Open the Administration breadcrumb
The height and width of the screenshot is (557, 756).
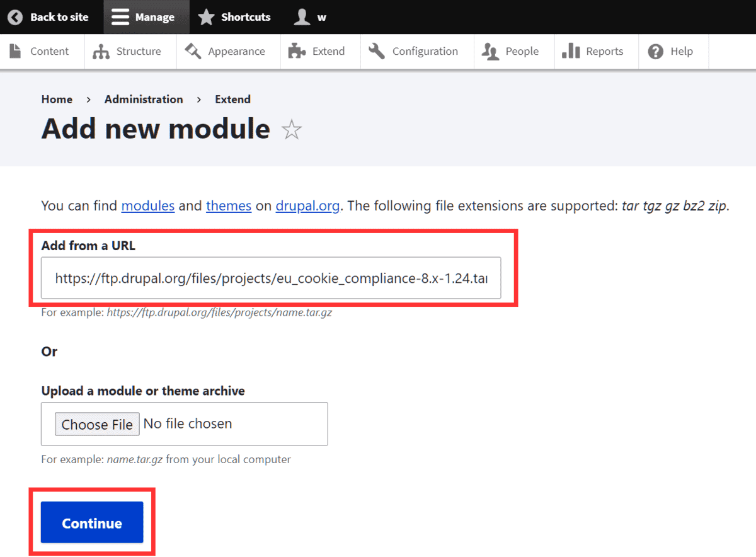coord(144,99)
